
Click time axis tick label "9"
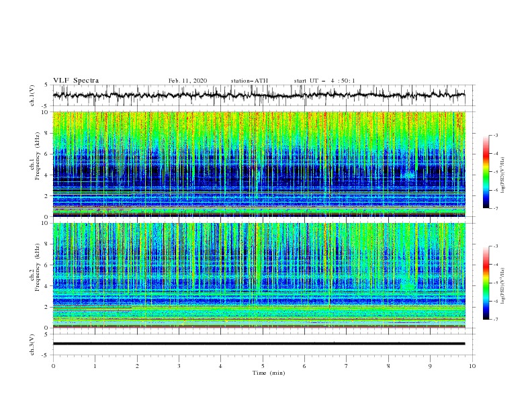point(430,366)
